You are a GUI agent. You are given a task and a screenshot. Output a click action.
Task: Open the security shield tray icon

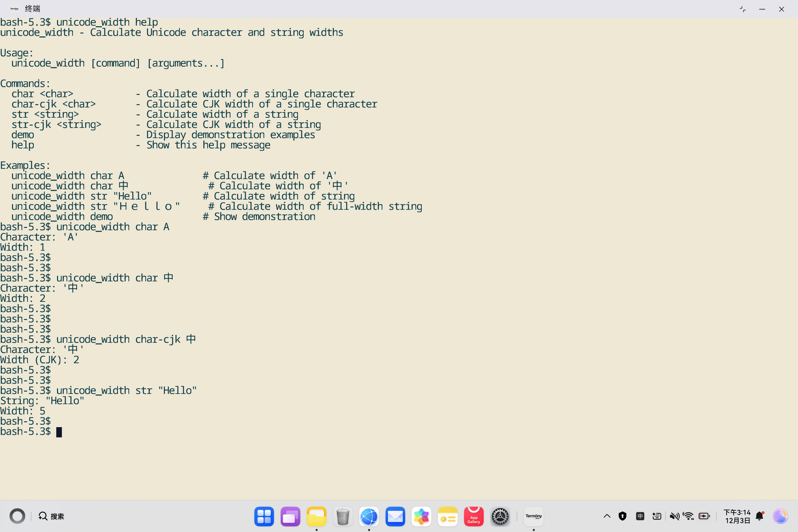pos(622,516)
